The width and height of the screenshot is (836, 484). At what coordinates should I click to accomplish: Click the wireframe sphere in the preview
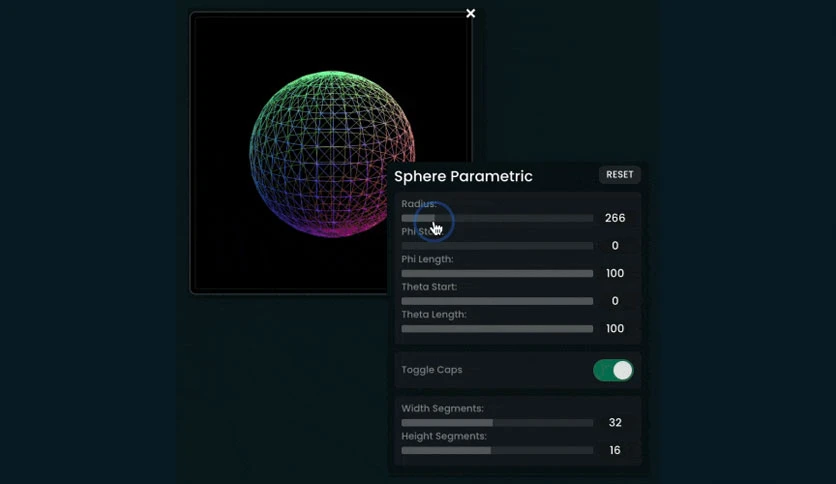coord(332,154)
